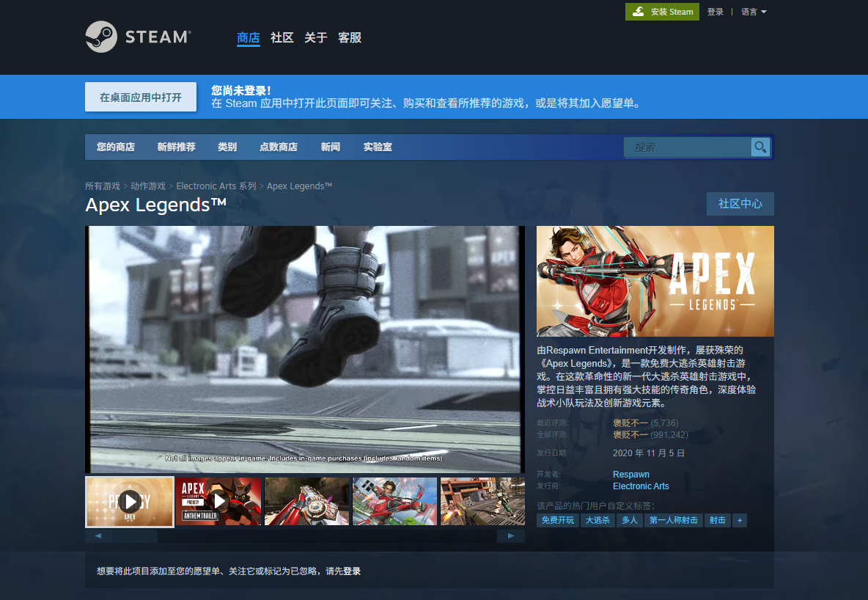Click the search magnifier icon
868x600 pixels.
[761, 147]
